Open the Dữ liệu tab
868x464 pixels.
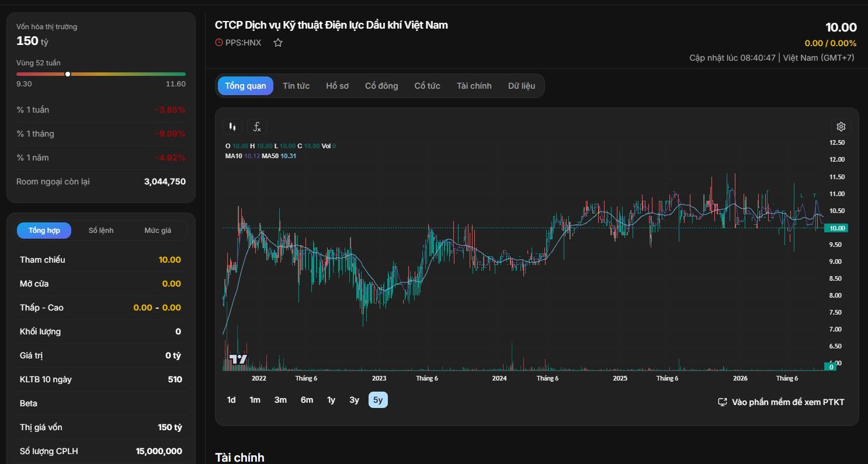(521, 86)
